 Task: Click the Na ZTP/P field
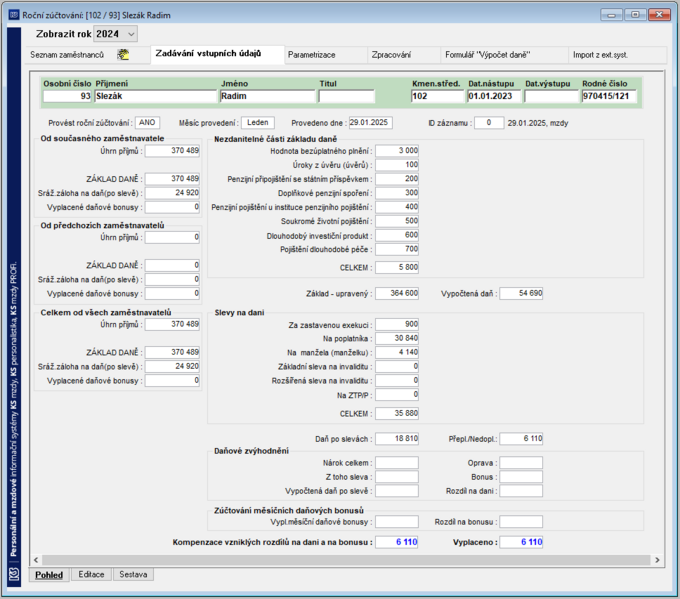click(397, 395)
